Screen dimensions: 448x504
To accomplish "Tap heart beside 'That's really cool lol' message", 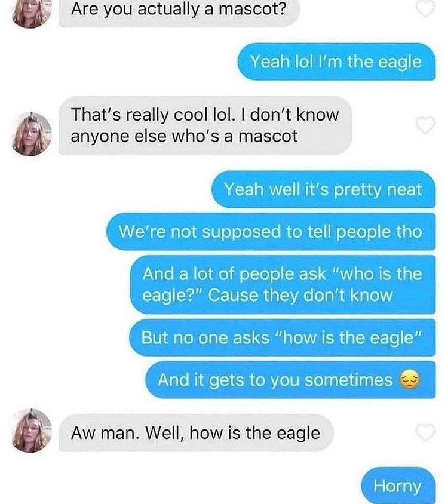I will [425, 125].
